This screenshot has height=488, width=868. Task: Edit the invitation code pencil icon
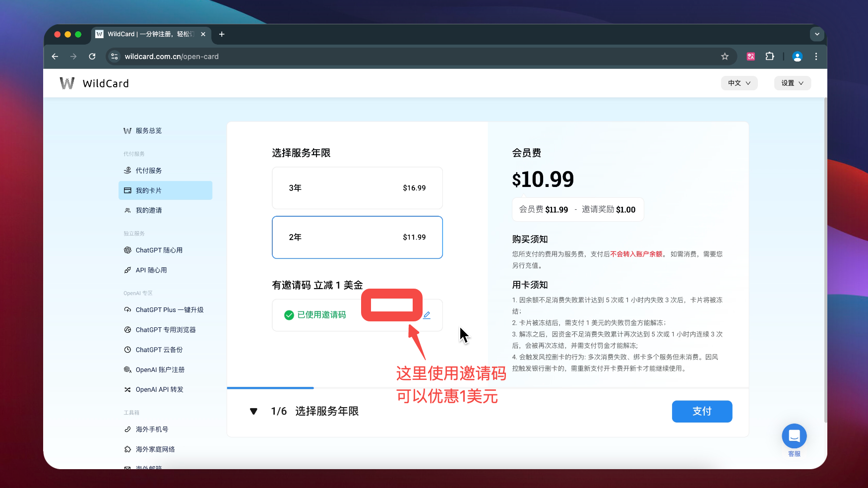(427, 315)
